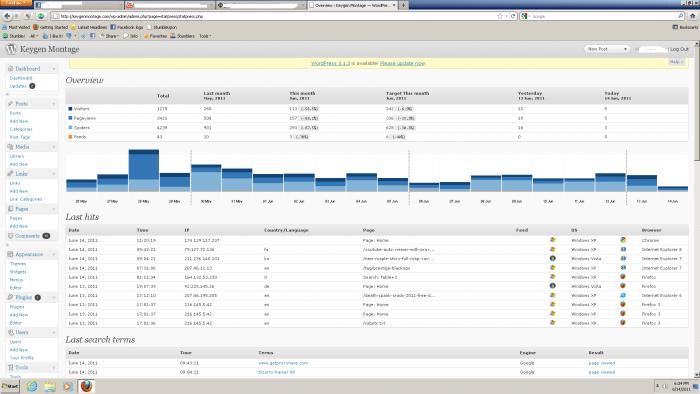Collapse the Posts menu section arrow
The height and width of the screenshot is (394, 700).
(x=54, y=104)
